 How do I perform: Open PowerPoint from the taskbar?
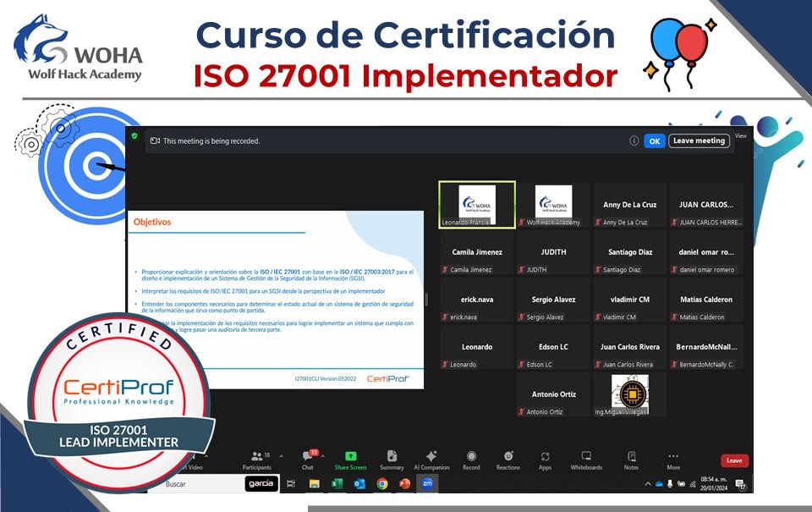[x=405, y=484]
